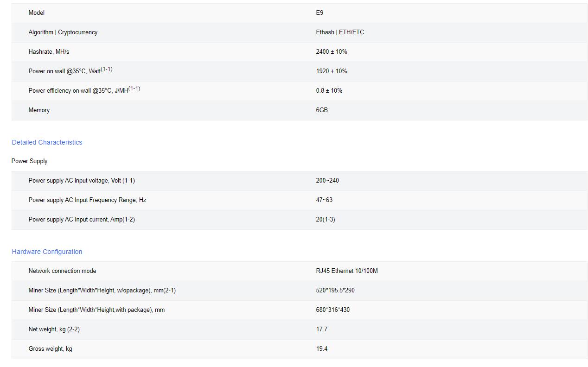Click the AC input voltage row label
This screenshot has width=588, height=367.
point(82,181)
